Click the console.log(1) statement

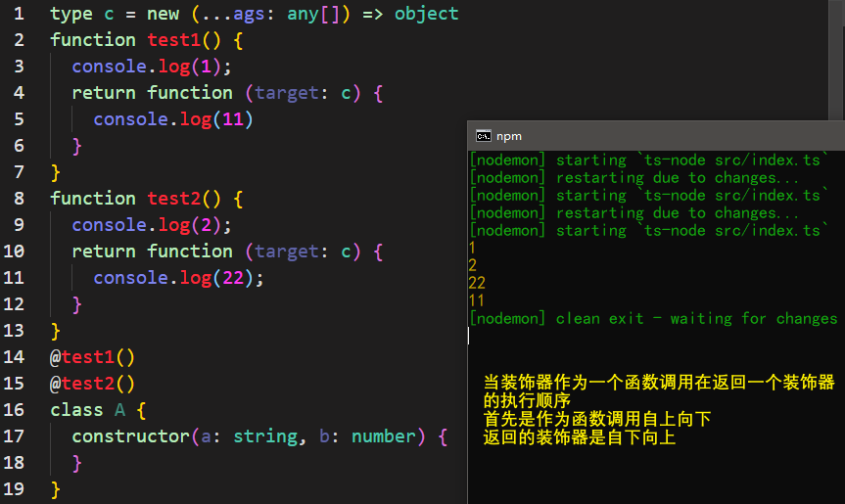pos(152,67)
